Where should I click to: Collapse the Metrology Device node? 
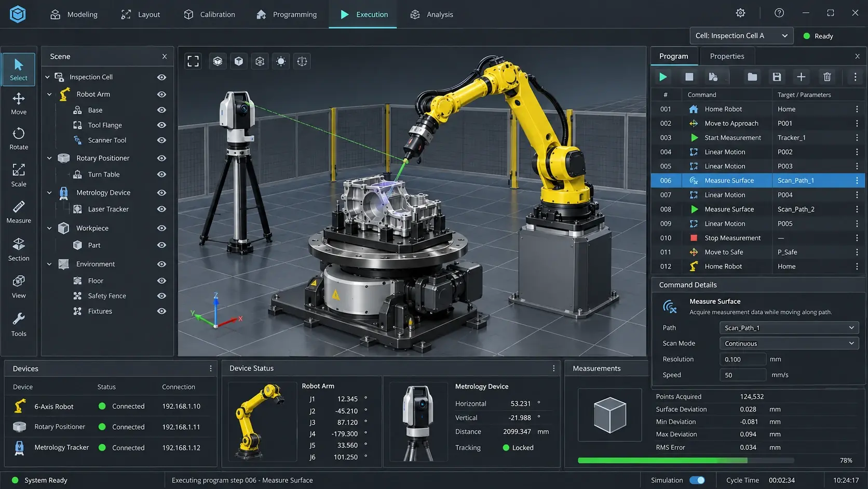point(49,192)
